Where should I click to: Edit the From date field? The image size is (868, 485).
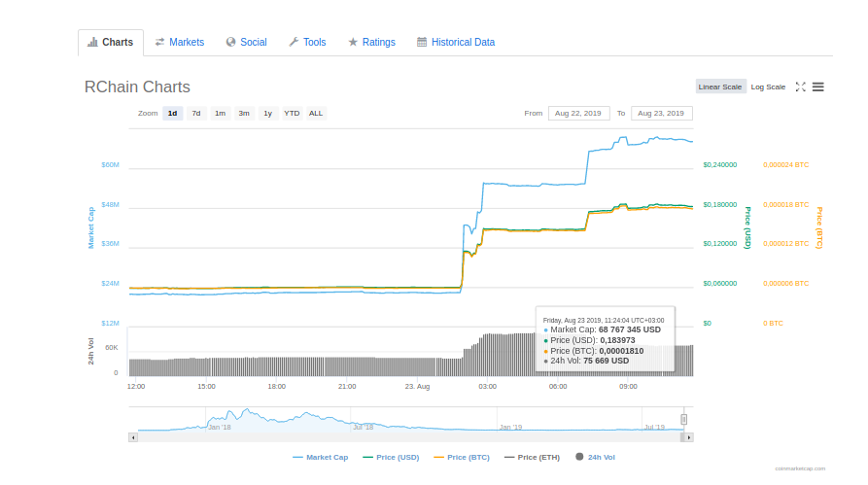click(x=578, y=114)
